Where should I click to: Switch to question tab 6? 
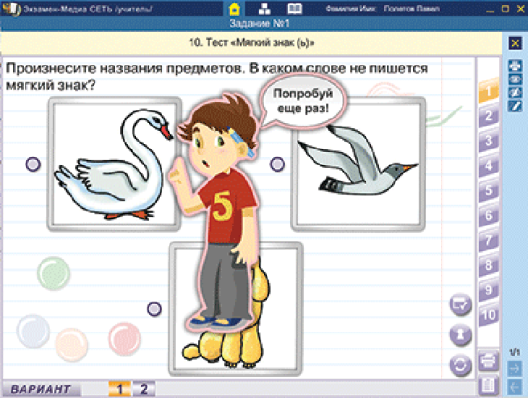tap(489, 215)
